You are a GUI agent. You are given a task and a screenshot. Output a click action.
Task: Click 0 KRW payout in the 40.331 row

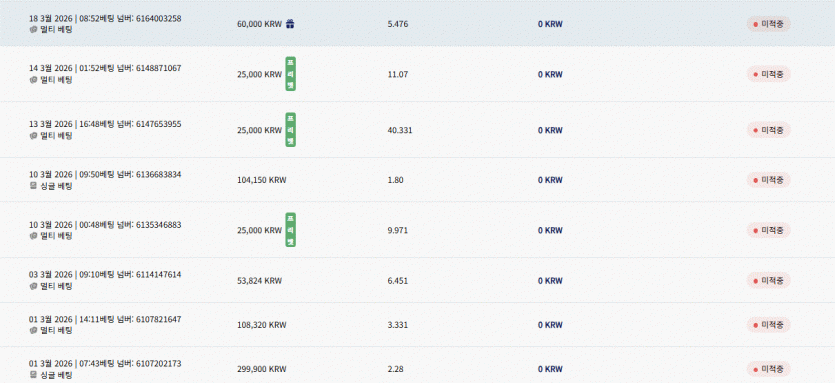pyautogui.click(x=550, y=130)
